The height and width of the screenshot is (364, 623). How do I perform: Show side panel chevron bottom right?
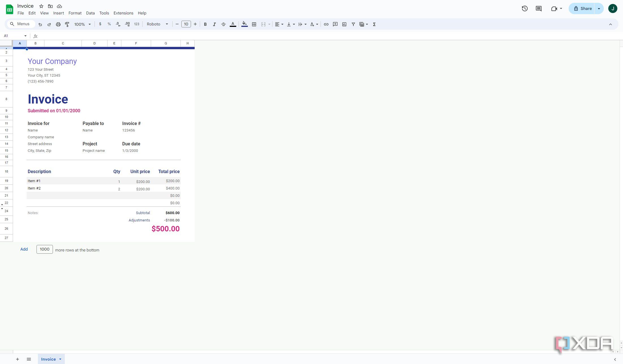(x=615, y=359)
